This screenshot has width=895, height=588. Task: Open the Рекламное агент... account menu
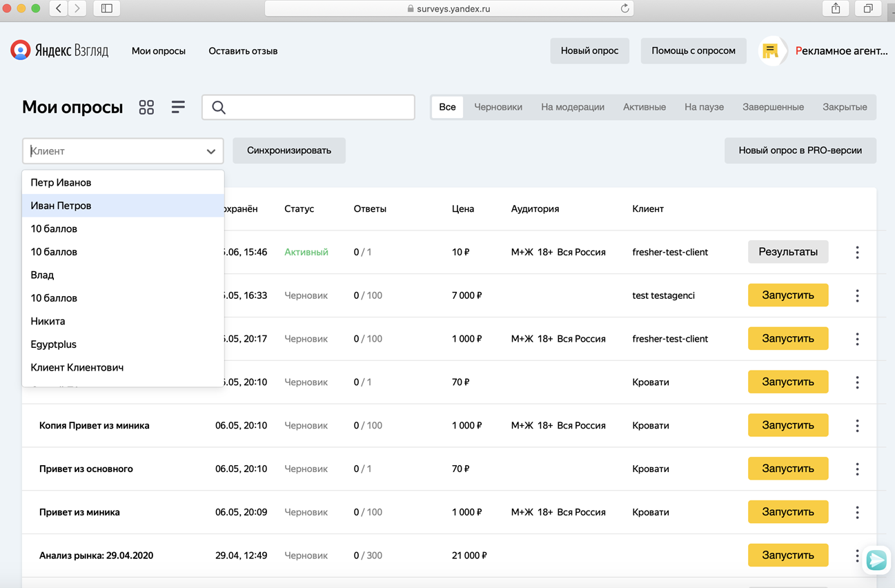tap(841, 51)
